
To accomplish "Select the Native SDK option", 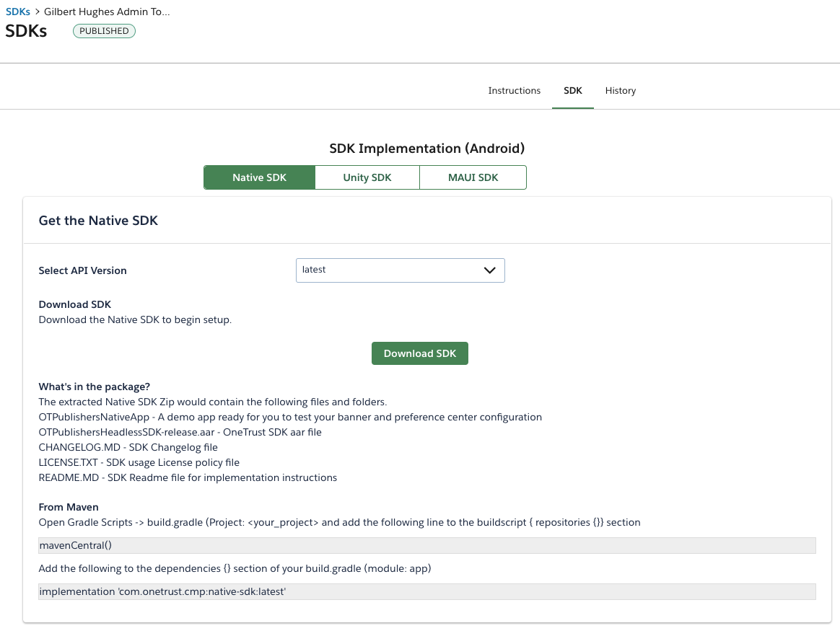I will click(259, 177).
